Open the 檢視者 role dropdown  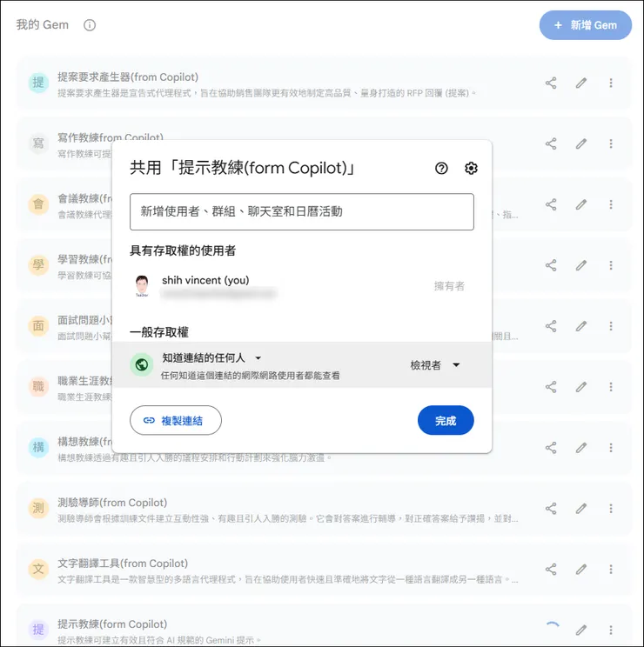(x=435, y=365)
